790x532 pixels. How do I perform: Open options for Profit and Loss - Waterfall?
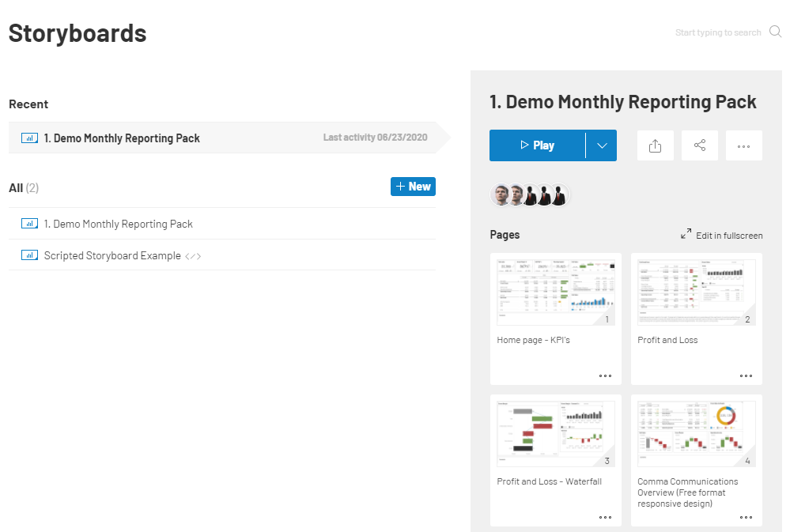(605, 518)
